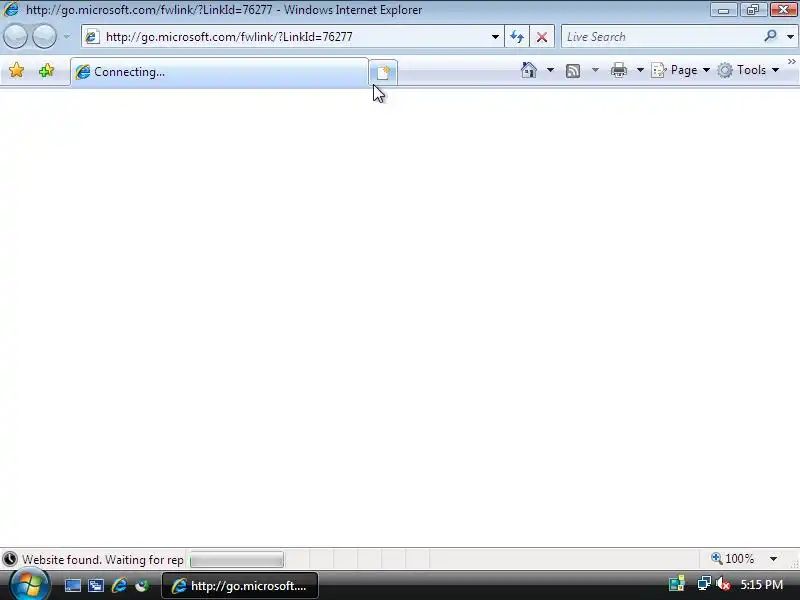Open the search provider options dropdown

pyautogui.click(x=790, y=37)
